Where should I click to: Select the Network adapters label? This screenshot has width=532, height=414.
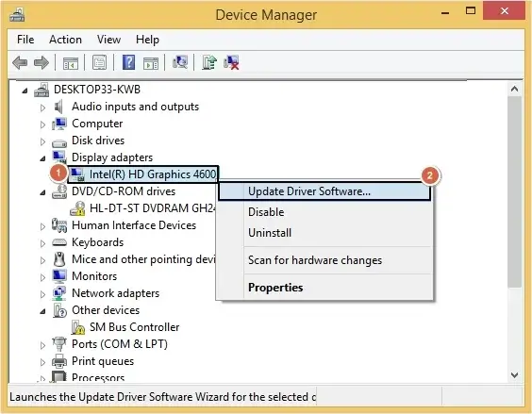tap(116, 293)
